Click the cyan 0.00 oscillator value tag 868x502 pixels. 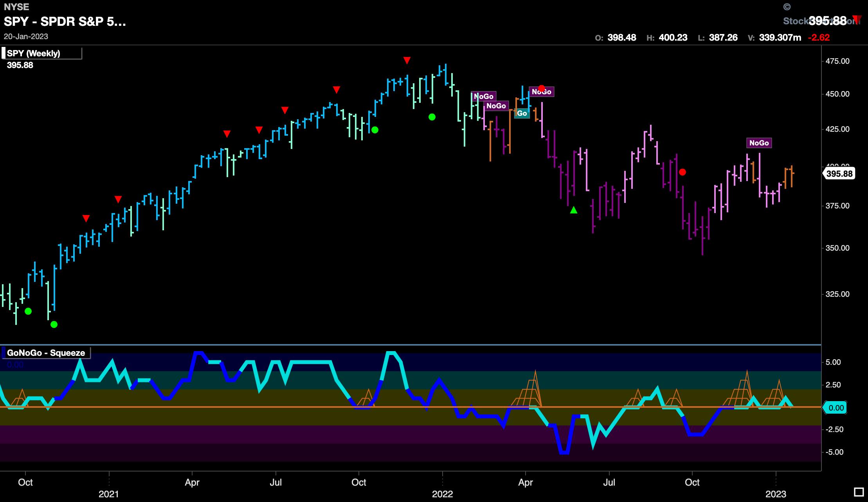point(836,408)
